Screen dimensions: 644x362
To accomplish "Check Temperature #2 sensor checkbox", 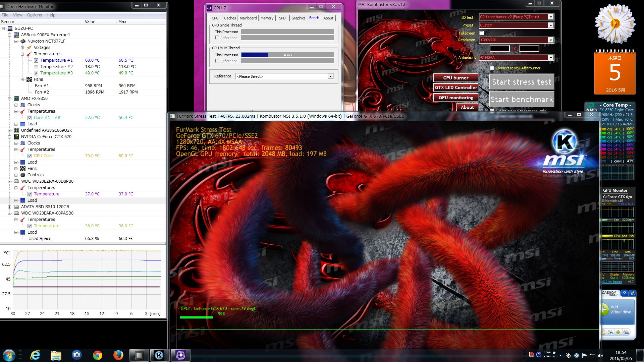I will pos(36,67).
